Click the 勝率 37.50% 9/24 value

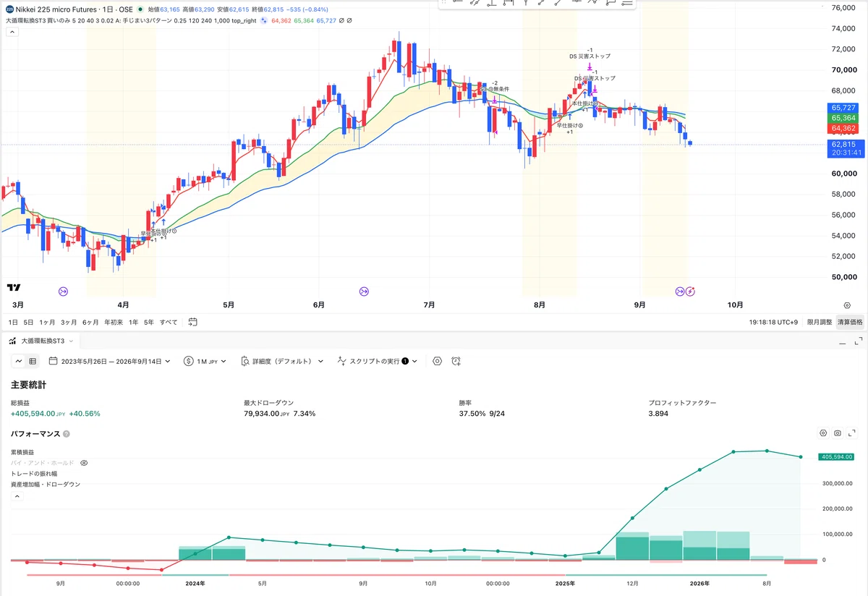coord(482,414)
